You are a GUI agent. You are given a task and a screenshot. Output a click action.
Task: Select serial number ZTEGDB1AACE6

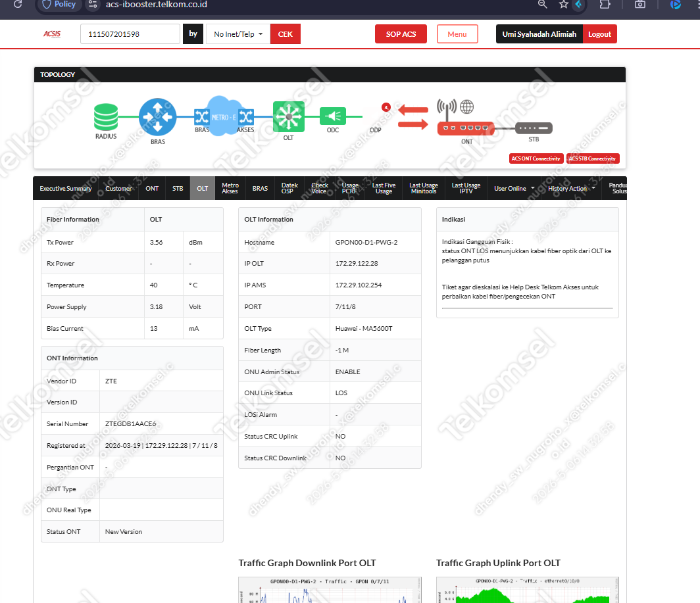pos(130,423)
